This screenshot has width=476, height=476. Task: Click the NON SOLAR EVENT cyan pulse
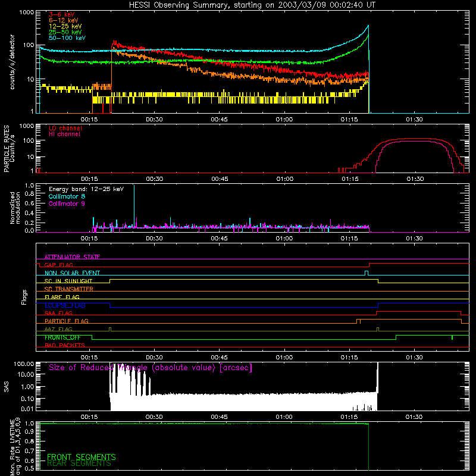click(367, 273)
